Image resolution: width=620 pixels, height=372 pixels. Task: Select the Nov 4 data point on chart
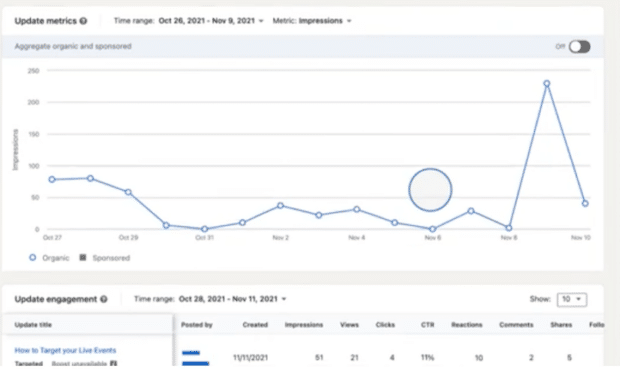coord(357,209)
